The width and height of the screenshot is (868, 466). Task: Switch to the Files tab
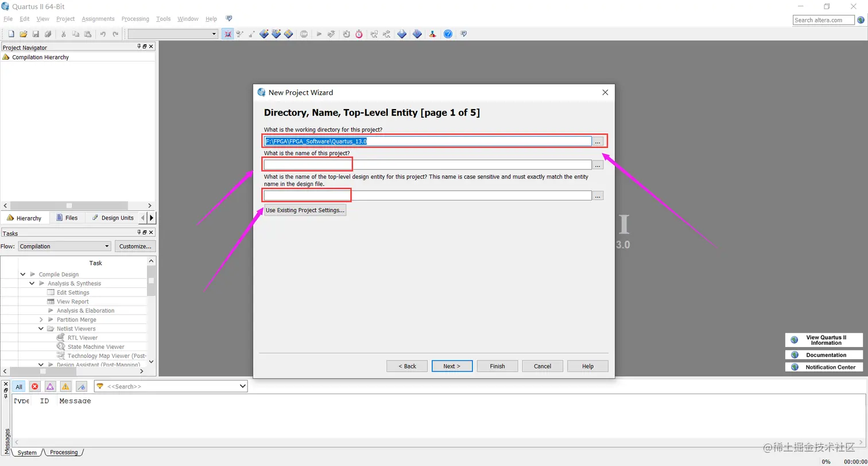[67, 218]
